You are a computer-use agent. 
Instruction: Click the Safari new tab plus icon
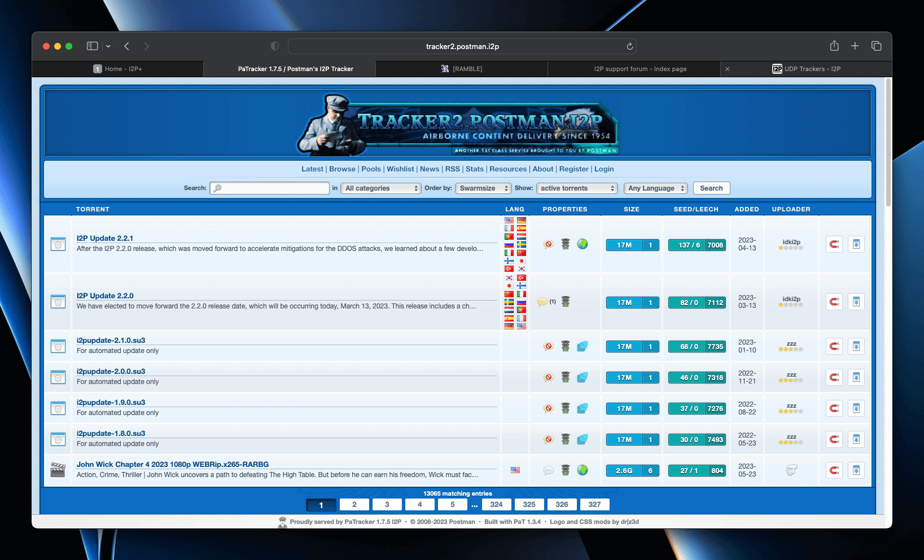(855, 46)
